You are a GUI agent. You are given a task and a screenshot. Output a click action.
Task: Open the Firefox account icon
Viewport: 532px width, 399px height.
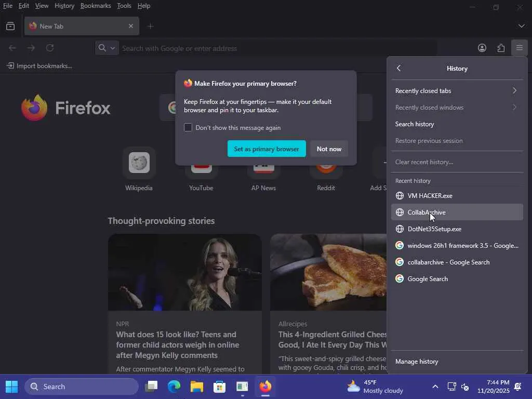point(482,48)
